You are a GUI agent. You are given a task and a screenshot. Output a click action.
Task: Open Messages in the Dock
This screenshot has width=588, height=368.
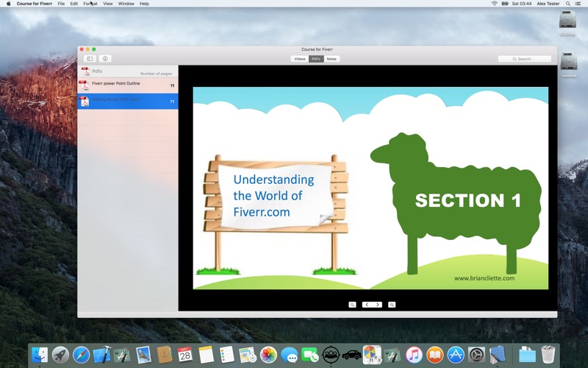[x=289, y=355]
